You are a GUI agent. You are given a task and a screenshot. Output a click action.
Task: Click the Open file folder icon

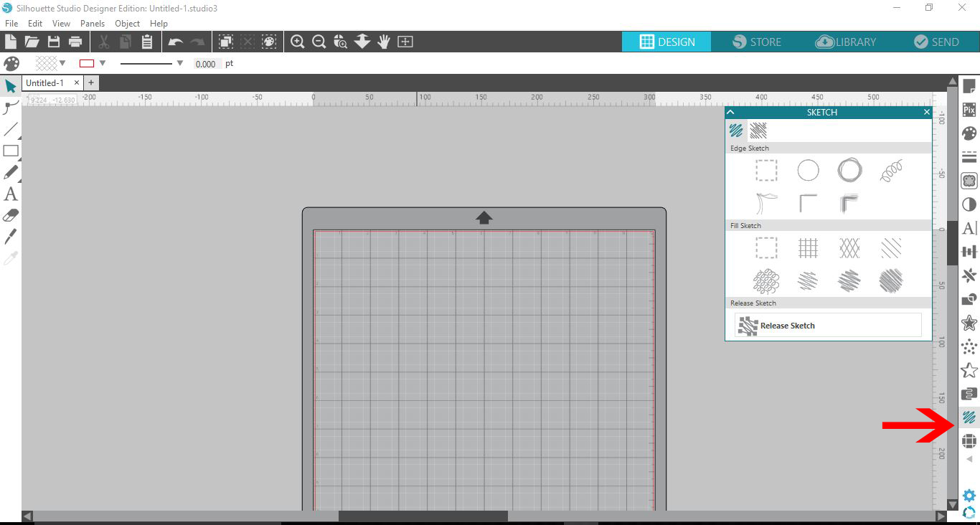[32, 42]
